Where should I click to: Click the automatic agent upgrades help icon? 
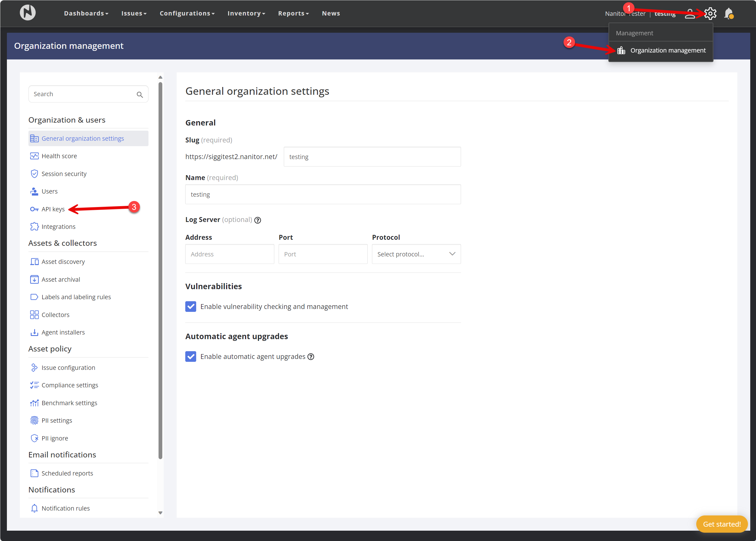click(x=311, y=357)
